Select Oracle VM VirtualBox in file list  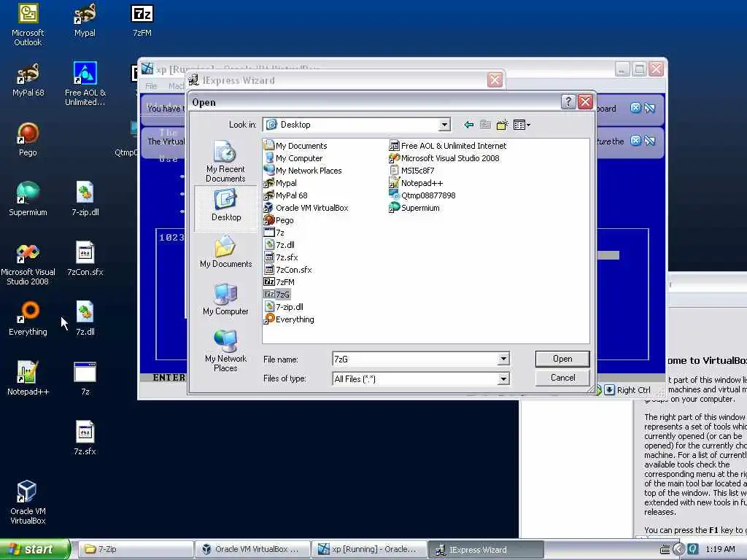pyautogui.click(x=306, y=208)
